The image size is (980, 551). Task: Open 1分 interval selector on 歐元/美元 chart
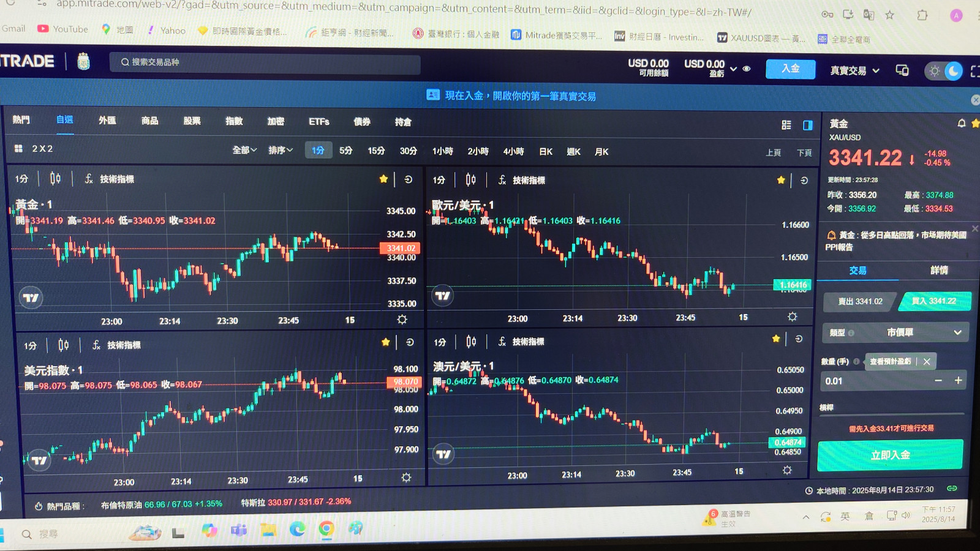(439, 180)
